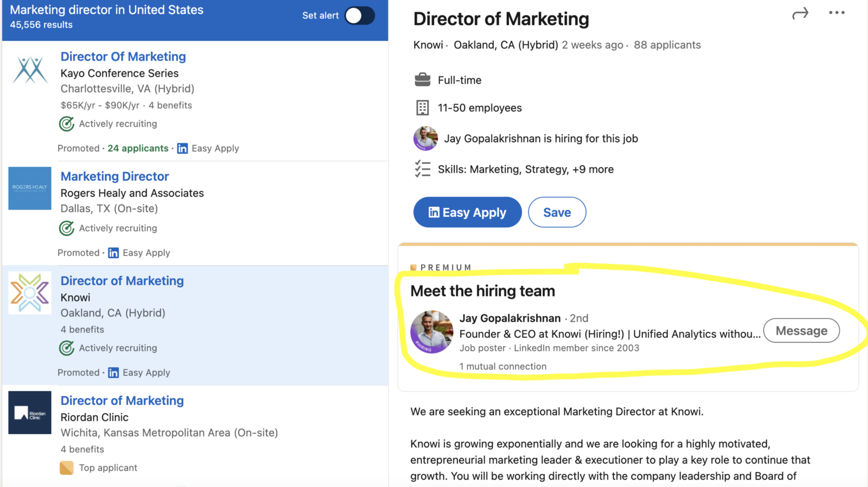Click the 45,556 results text
This screenshot has height=487, width=868.
click(41, 25)
